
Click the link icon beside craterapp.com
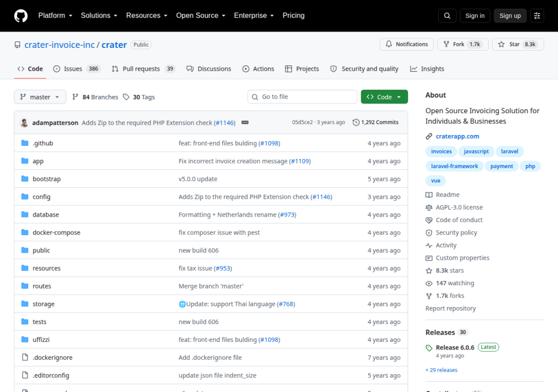[x=429, y=136]
